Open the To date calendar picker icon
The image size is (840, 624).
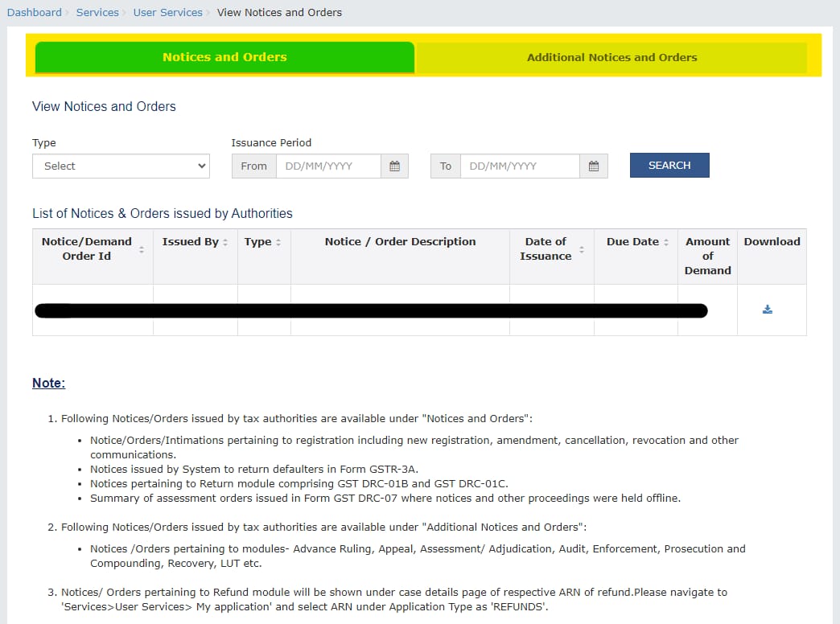click(x=594, y=166)
